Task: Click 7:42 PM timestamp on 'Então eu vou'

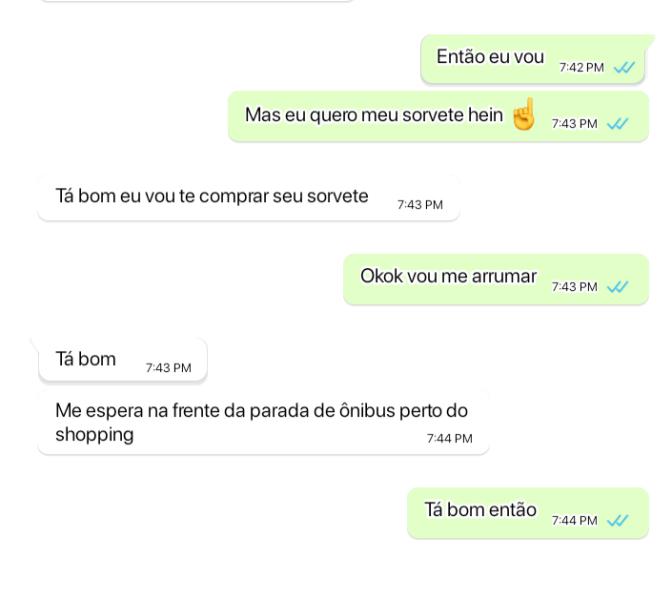Action: 581,68
